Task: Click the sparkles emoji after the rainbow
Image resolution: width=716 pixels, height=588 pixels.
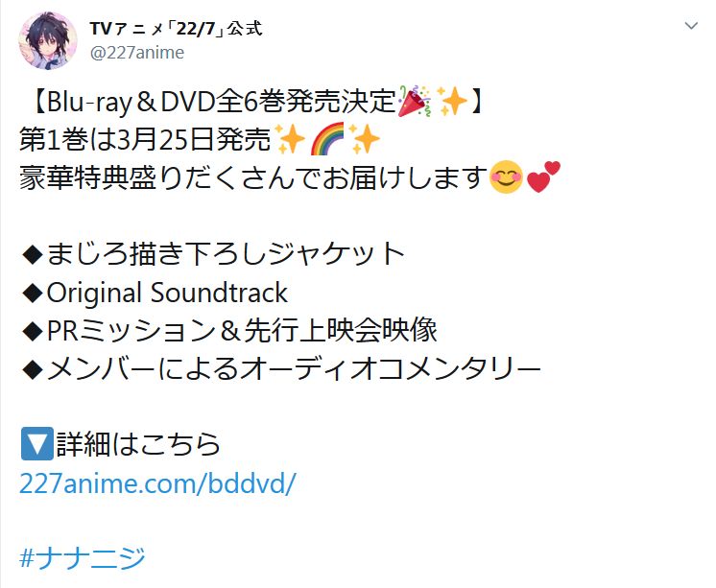Action: pos(364,139)
